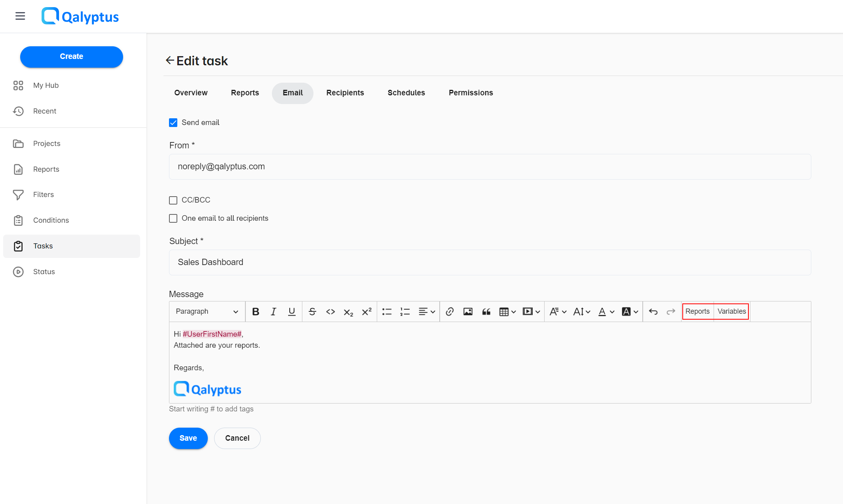
Task: Switch to the Permissions tab
Action: (471, 93)
